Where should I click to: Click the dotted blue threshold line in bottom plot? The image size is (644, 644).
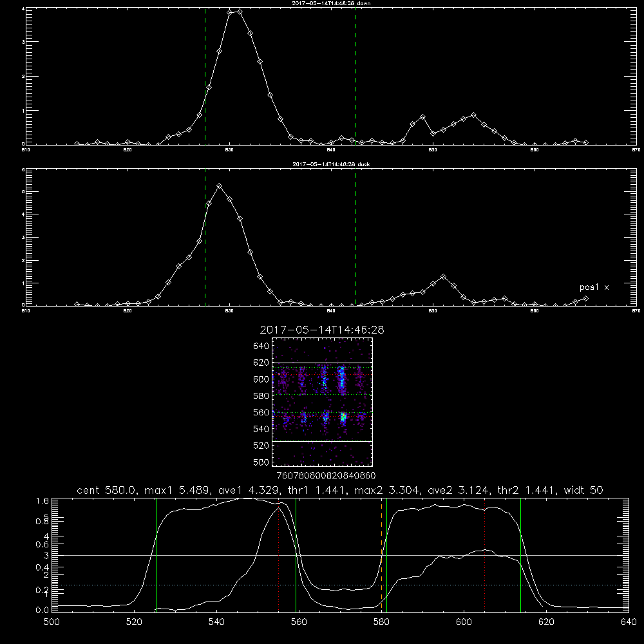[x=340, y=585]
